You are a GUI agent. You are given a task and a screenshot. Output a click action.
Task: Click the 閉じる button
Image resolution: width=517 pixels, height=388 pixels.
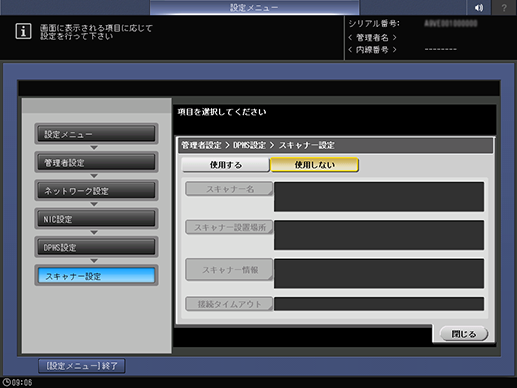click(x=464, y=334)
